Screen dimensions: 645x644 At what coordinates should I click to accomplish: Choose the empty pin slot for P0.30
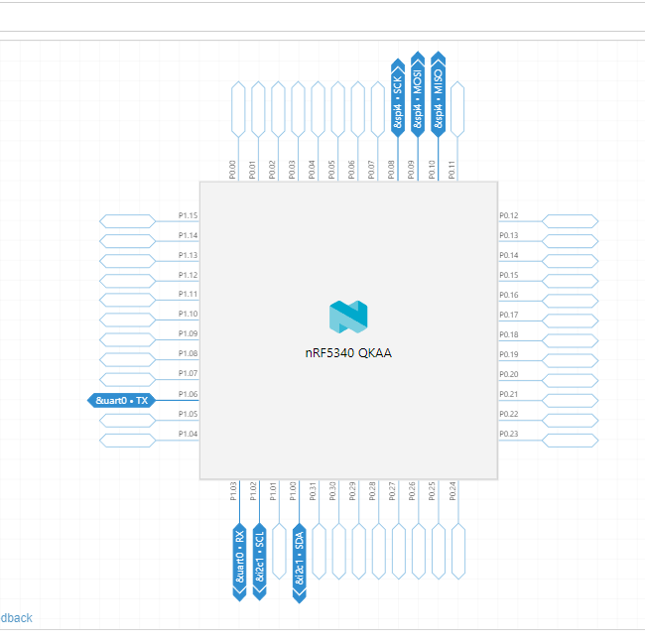tap(339, 551)
